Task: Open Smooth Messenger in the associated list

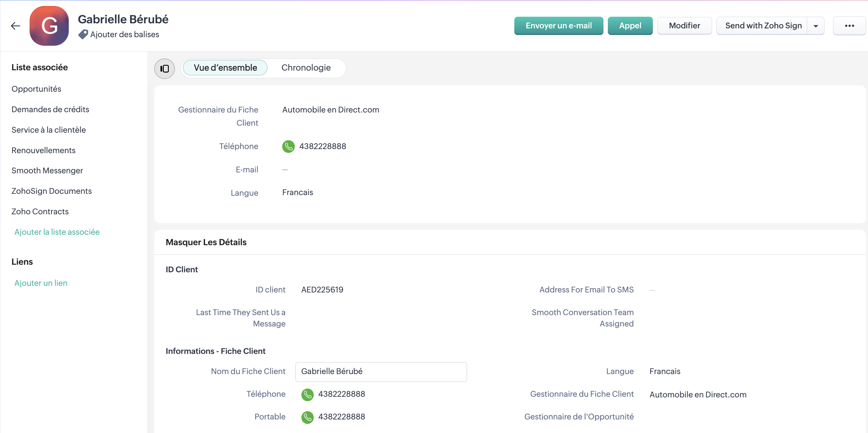Action: pyautogui.click(x=47, y=170)
